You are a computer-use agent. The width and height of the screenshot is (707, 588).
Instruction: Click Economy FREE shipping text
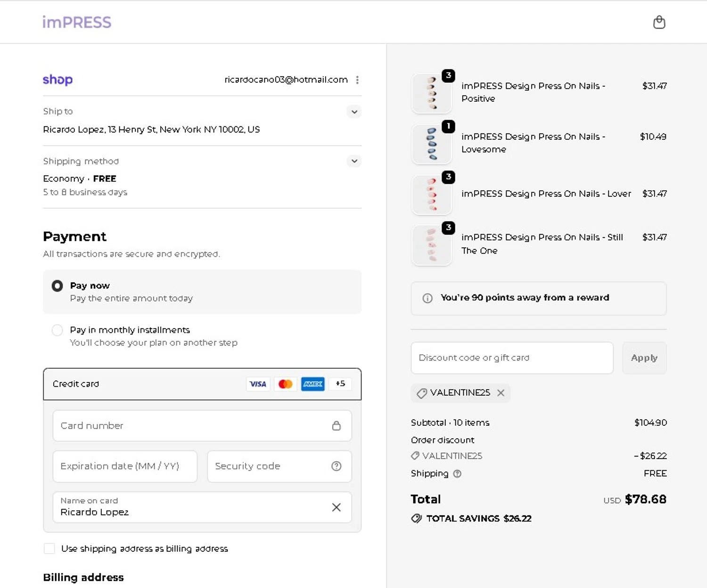[x=80, y=179]
